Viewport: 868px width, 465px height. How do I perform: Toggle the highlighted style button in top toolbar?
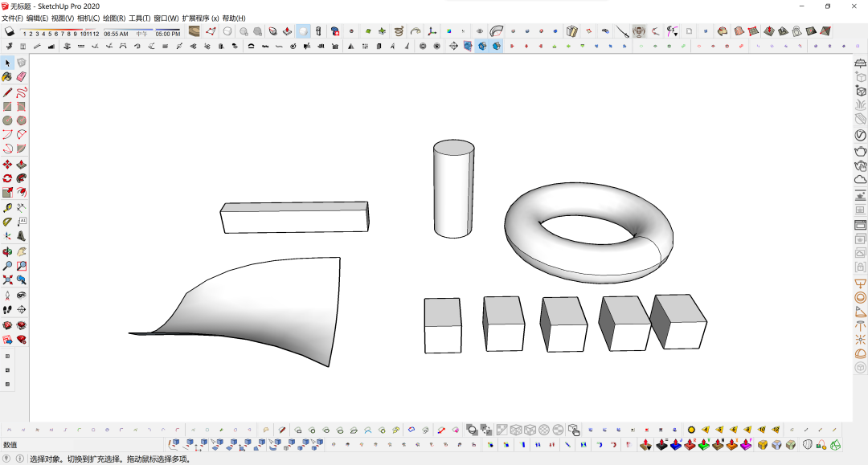(303, 31)
